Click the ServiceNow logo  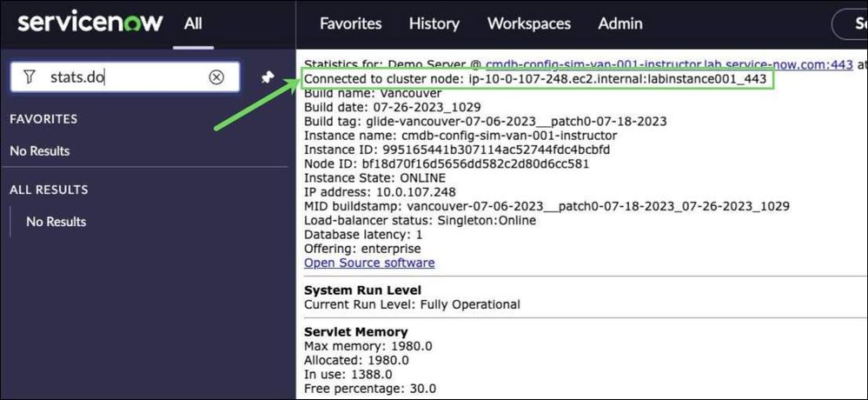(x=90, y=23)
